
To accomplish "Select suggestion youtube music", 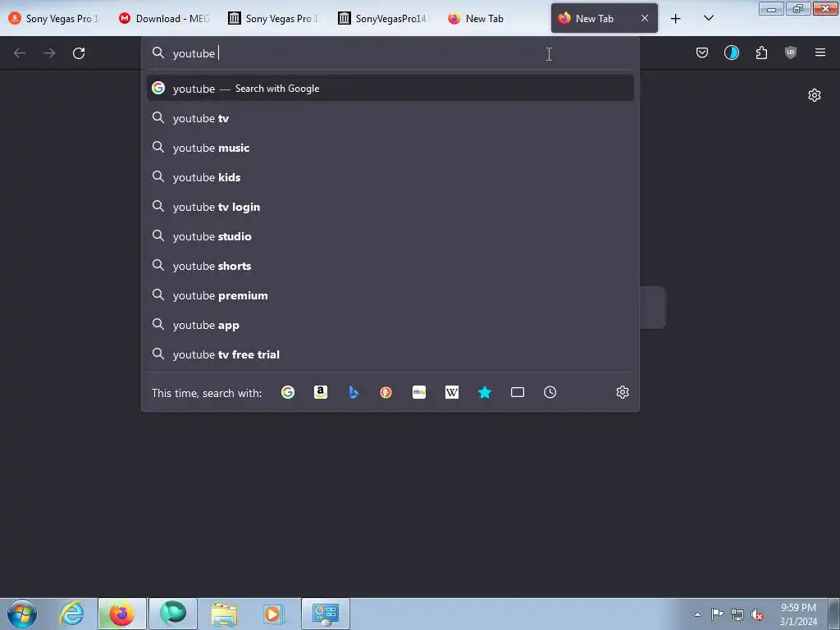I will (x=390, y=148).
